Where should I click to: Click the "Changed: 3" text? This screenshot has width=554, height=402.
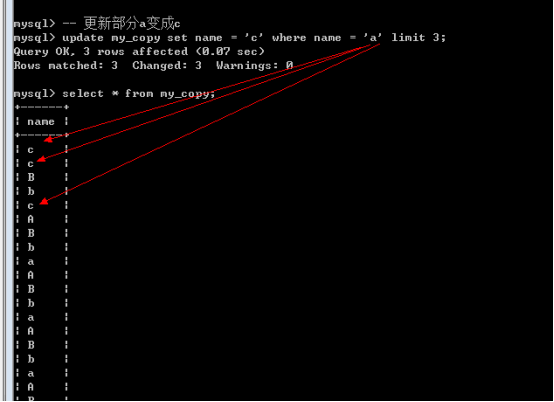(x=167, y=65)
